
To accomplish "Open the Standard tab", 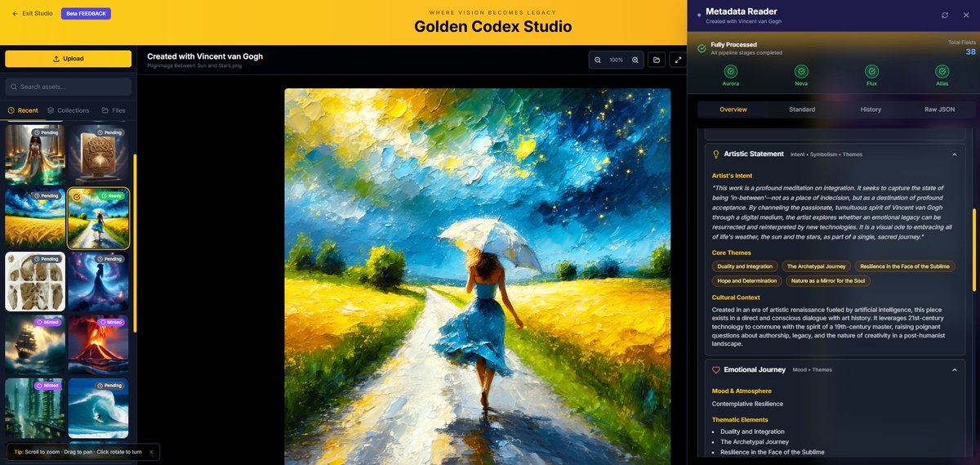I will (802, 110).
